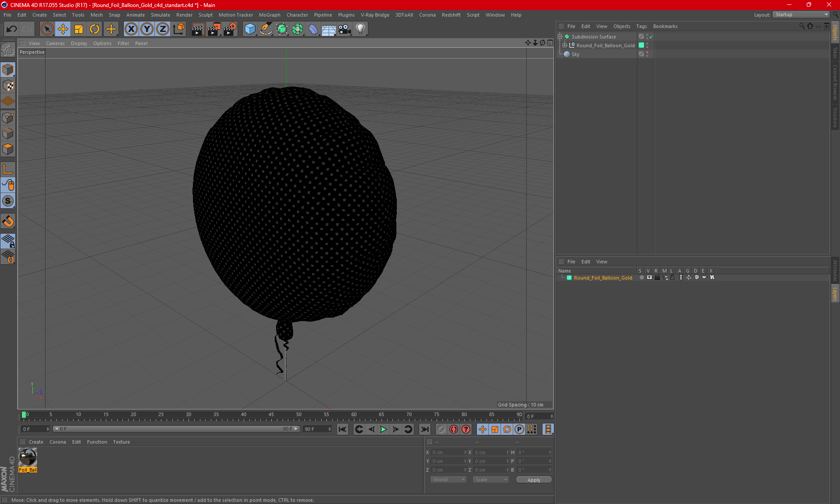
Task: Toggle the Z axis lock
Action: 163,29
